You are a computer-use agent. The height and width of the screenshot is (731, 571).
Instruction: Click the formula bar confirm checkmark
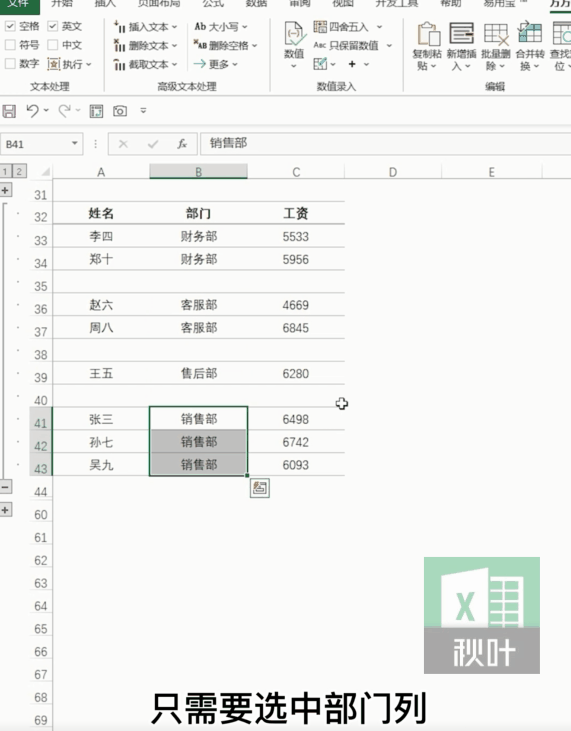click(153, 144)
